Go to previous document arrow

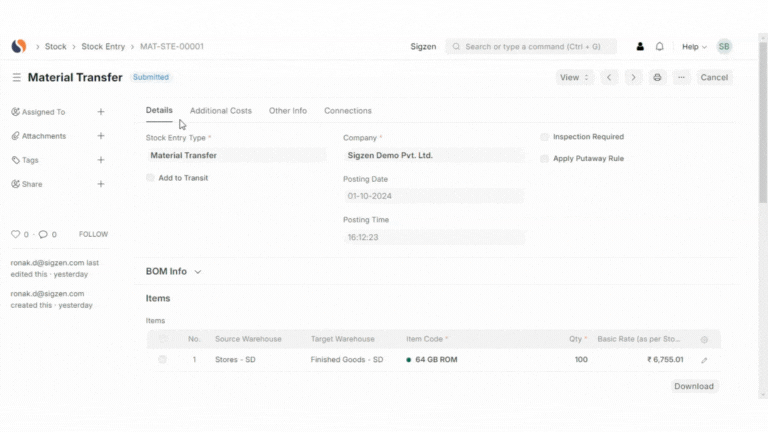(x=609, y=77)
